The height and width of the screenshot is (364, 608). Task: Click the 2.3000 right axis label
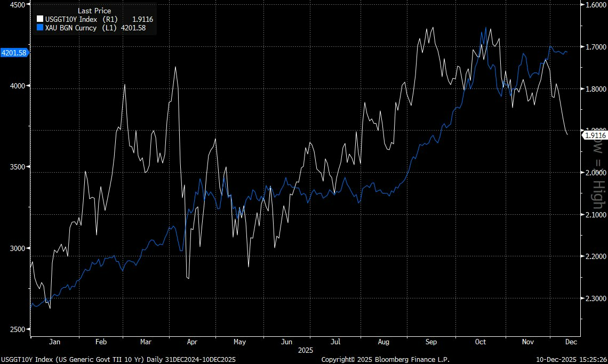593,298
